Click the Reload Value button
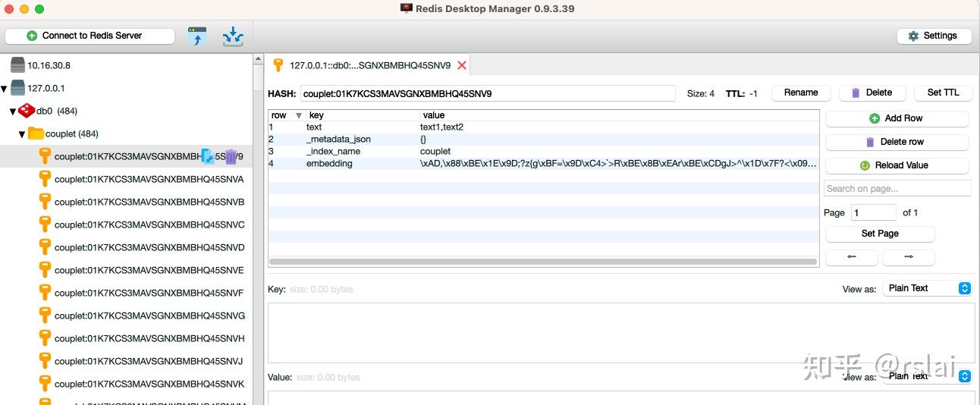Image resolution: width=980 pixels, height=405 pixels. 897,165
